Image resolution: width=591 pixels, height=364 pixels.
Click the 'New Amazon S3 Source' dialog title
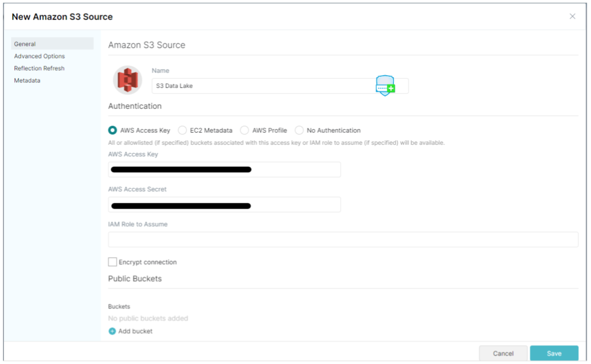62,17
